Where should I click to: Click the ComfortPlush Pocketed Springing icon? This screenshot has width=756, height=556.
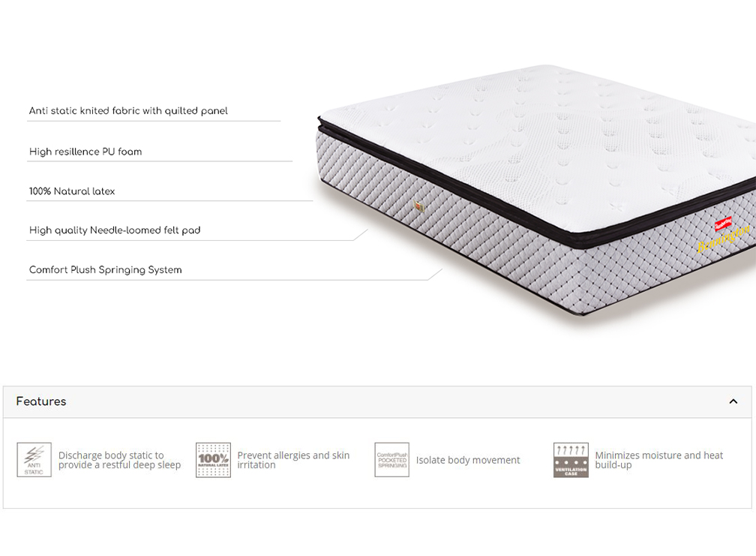point(392,459)
